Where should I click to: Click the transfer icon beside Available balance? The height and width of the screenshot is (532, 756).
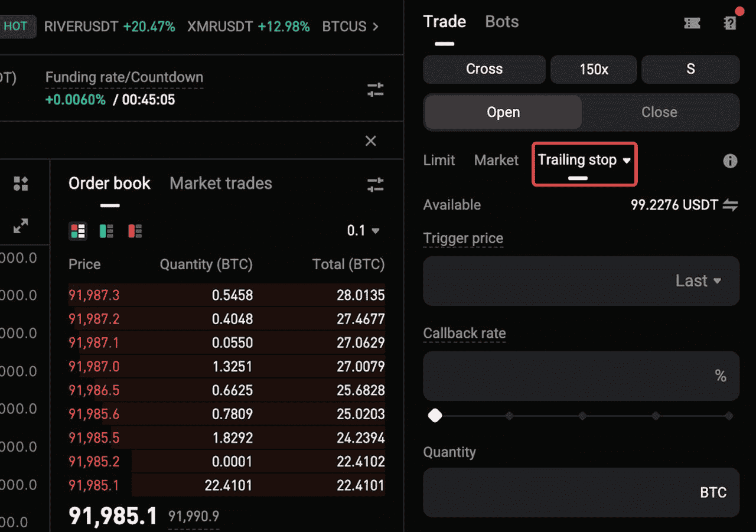(x=731, y=205)
